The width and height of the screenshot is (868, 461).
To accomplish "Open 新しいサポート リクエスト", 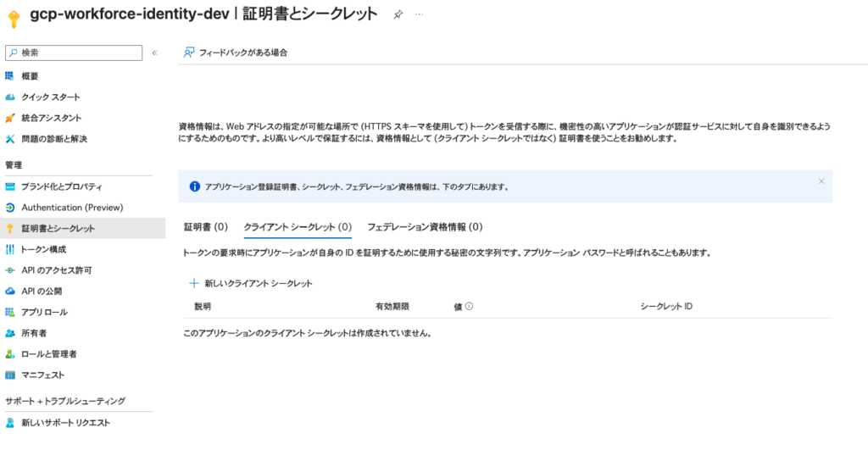I will point(66,423).
